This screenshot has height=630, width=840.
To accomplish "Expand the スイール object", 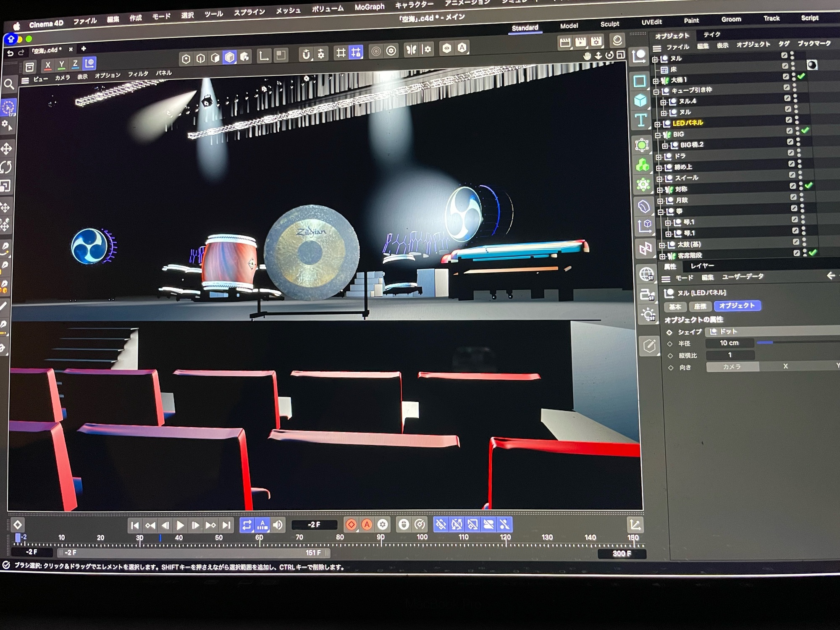I will point(659,179).
